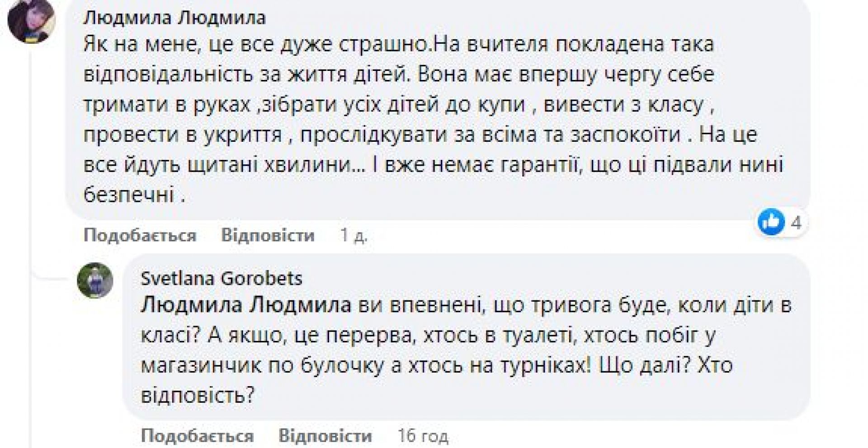Like Людмила Людмила's comment with Подобається

140,235
